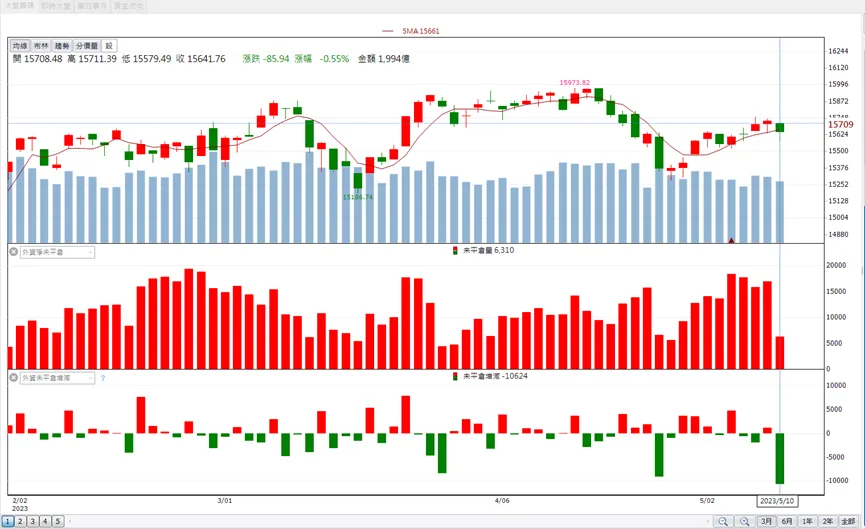Open the 外資淨未平倉 indicator dropdown
865x529 pixels.
pyautogui.click(x=57, y=252)
